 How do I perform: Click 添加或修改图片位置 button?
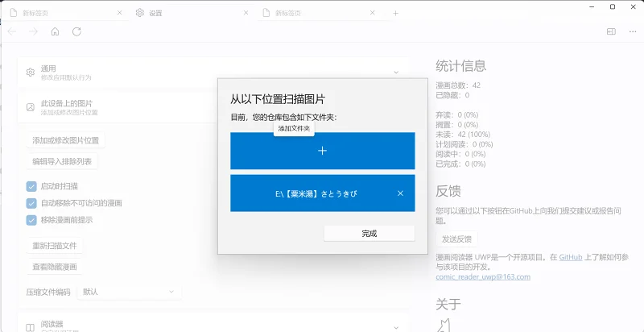pos(66,140)
